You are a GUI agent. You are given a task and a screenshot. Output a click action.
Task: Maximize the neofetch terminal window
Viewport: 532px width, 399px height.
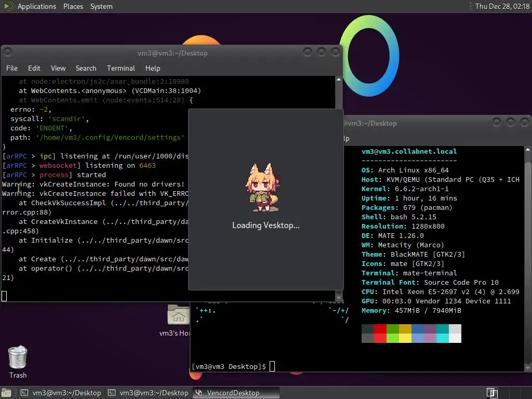(511, 122)
